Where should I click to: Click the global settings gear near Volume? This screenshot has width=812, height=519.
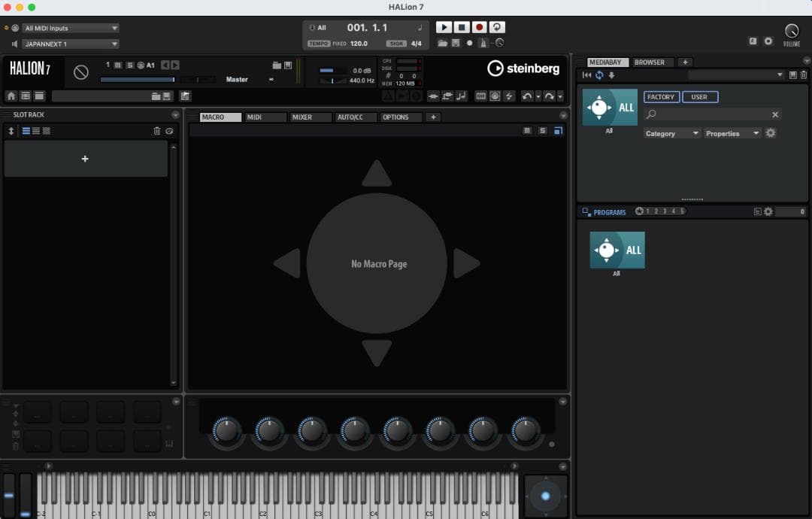tap(768, 41)
